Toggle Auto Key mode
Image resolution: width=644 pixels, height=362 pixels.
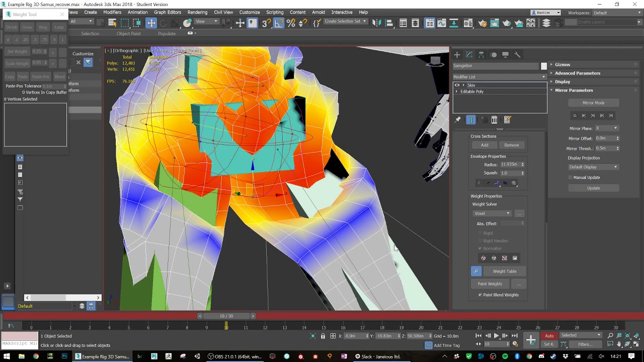pos(549,336)
